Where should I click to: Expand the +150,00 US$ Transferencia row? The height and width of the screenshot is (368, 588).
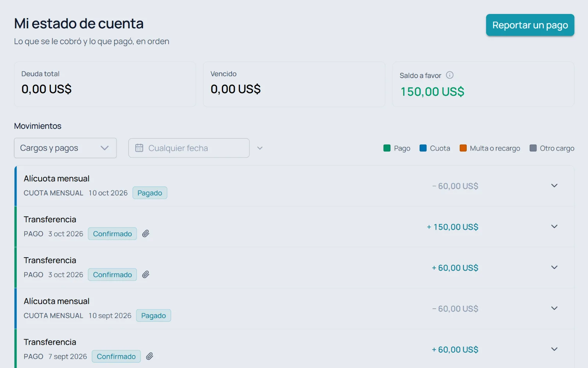pyautogui.click(x=554, y=227)
